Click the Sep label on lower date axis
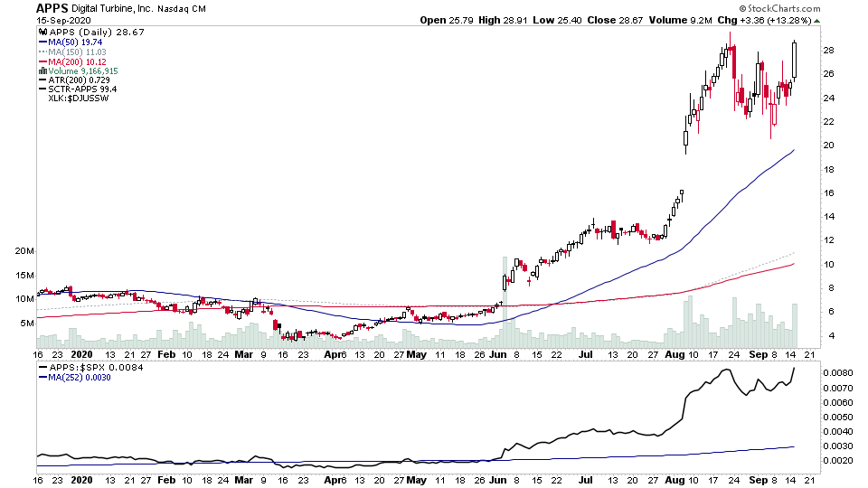This screenshot has width=868, height=488. [759, 480]
